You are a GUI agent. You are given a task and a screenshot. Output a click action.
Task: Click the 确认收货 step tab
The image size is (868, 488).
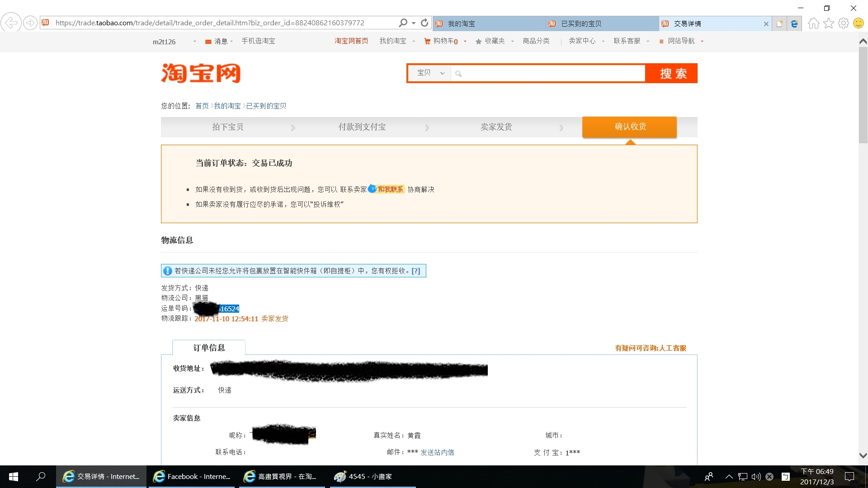pyautogui.click(x=629, y=127)
